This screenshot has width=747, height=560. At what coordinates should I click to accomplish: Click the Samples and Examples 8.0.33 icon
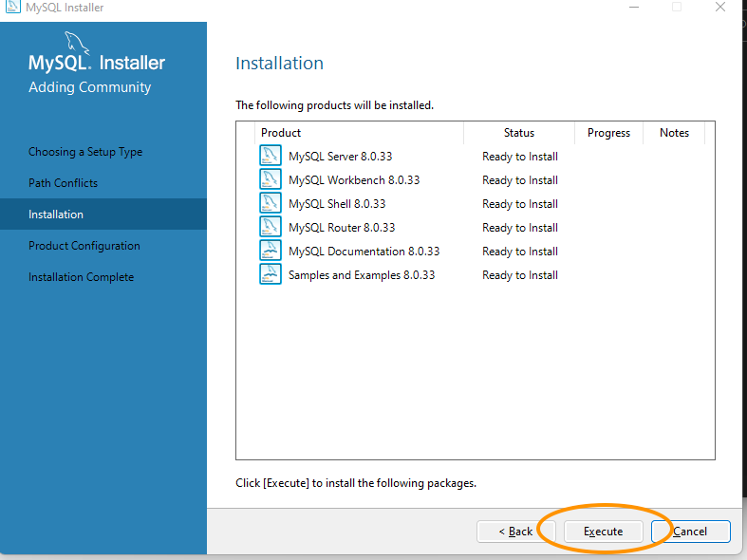click(271, 274)
